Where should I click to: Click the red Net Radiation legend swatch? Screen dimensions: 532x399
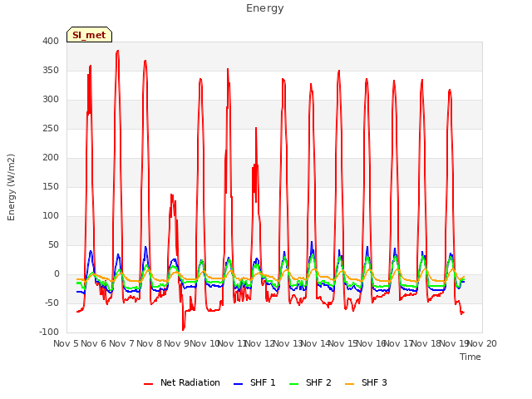coord(148,383)
